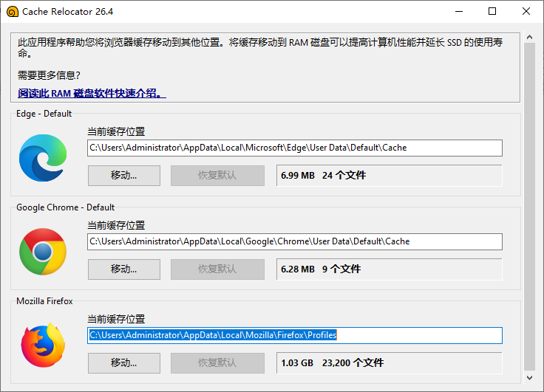Click the Mozilla Firefox browser logo

[42, 345]
